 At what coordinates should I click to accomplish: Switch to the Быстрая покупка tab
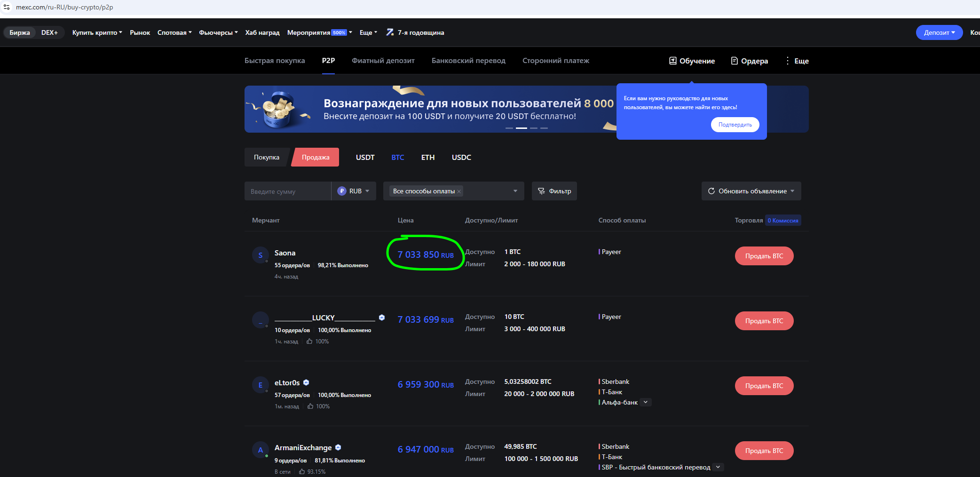click(x=275, y=61)
